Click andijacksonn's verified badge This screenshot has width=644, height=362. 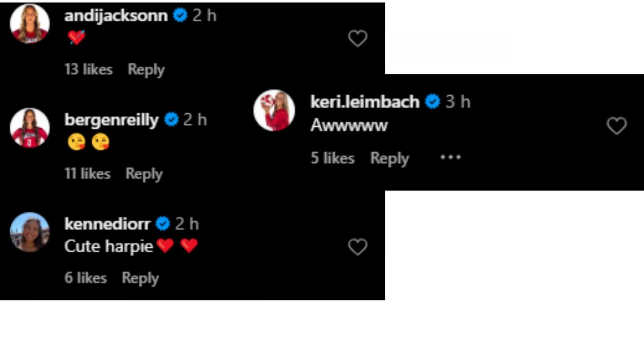pyautogui.click(x=179, y=15)
